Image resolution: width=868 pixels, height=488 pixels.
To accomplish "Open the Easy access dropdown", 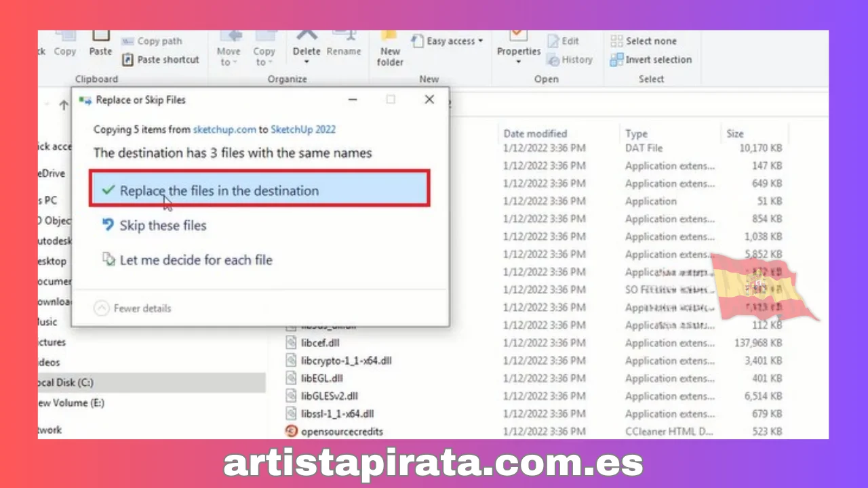I will 448,41.
